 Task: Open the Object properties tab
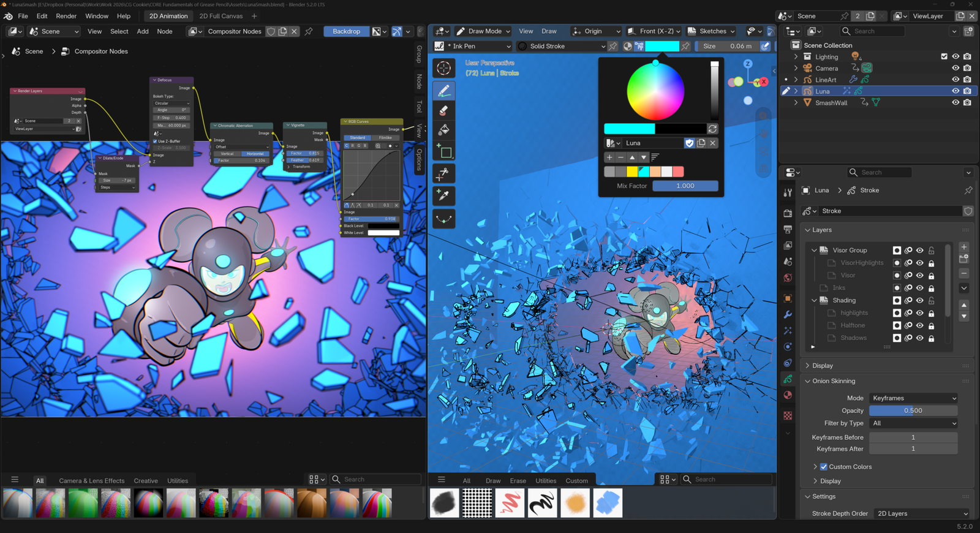pos(788,298)
